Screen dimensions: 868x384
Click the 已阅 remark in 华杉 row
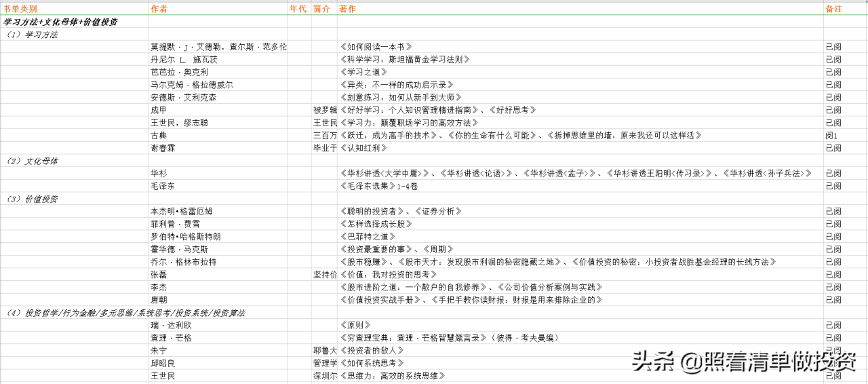(x=833, y=173)
